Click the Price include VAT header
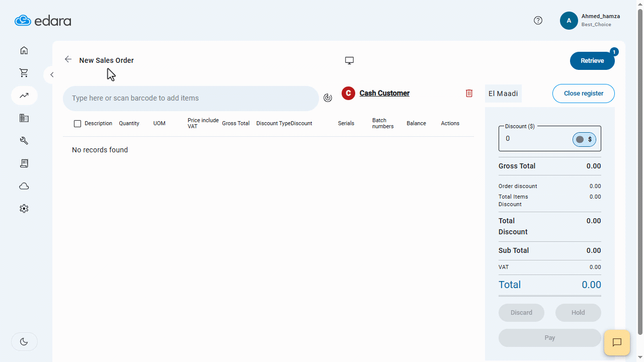This screenshot has width=644, height=362. coord(203,123)
